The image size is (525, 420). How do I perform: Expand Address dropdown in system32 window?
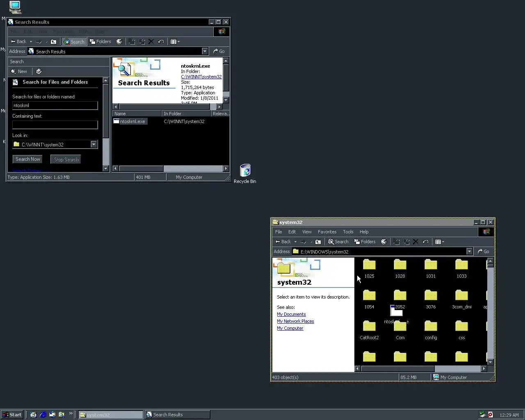pyautogui.click(x=469, y=251)
